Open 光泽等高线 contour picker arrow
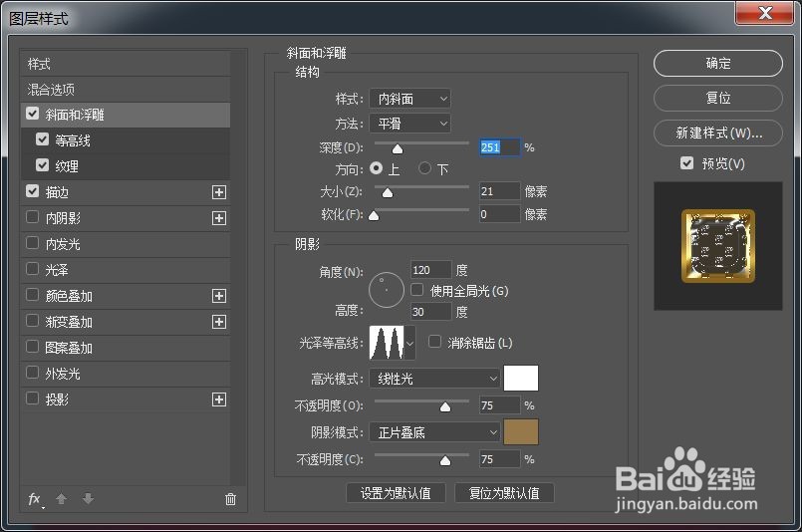 pos(409,344)
